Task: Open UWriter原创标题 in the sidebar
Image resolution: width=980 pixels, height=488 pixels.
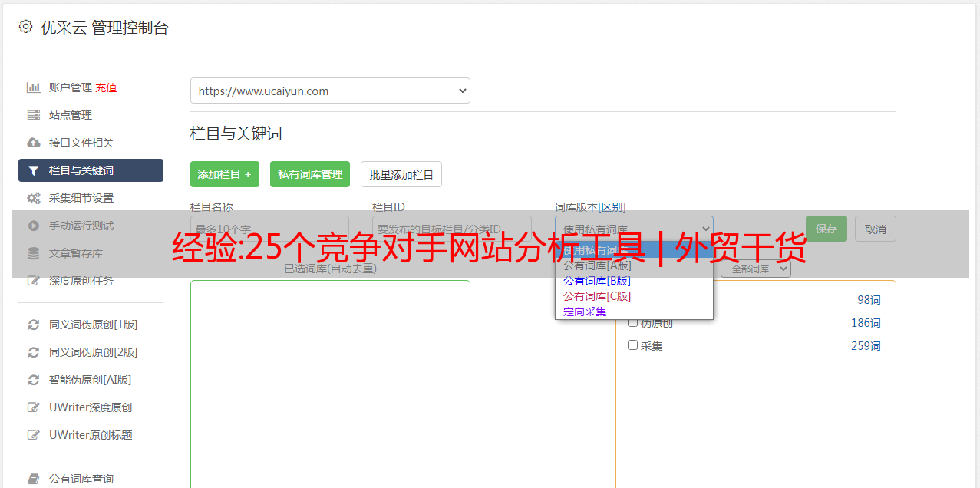Action: (x=91, y=435)
